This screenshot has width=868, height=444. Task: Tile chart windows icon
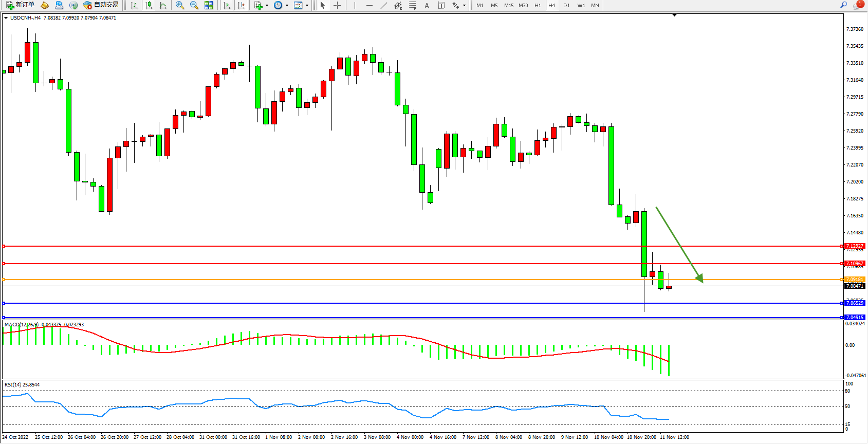click(209, 5)
